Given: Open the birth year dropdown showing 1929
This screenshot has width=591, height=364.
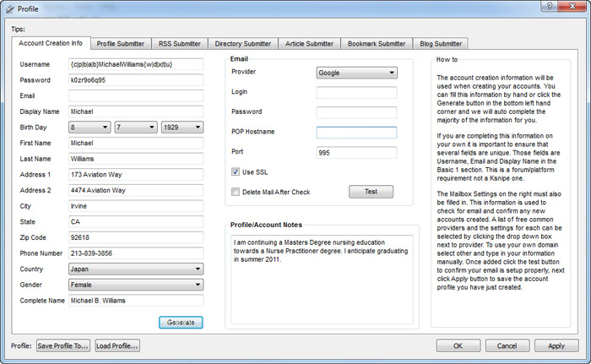Looking at the screenshot, I should [x=182, y=128].
